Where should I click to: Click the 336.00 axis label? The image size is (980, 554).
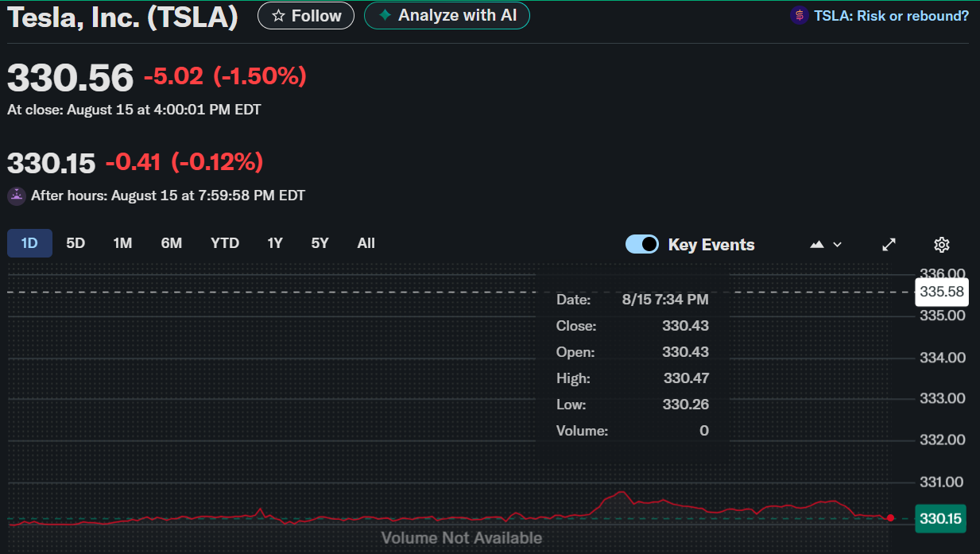[x=943, y=273]
